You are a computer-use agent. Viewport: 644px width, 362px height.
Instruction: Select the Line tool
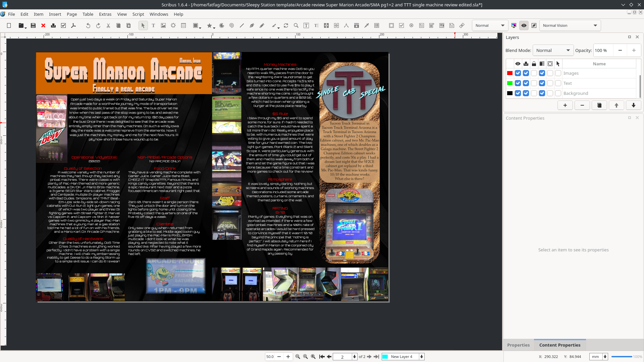coord(242,25)
